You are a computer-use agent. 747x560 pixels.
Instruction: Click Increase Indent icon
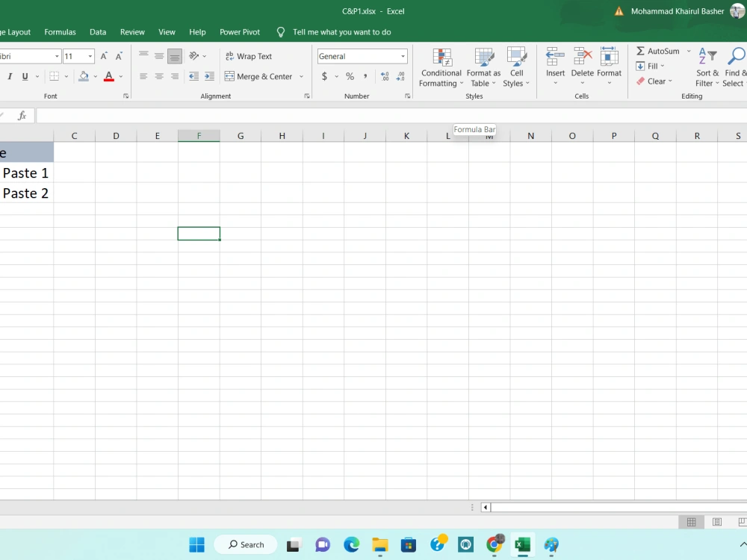coord(209,76)
